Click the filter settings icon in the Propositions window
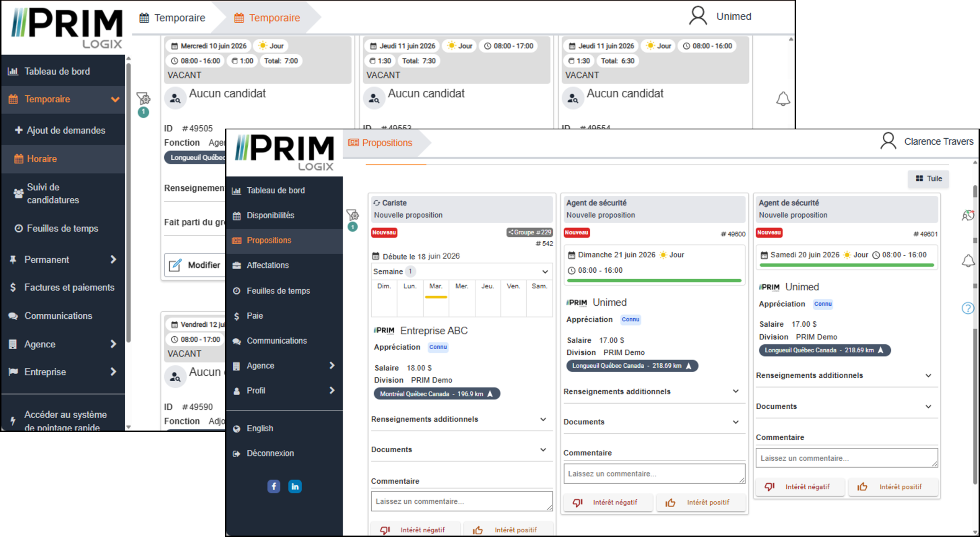The image size is (980, 537). [352, 215]
